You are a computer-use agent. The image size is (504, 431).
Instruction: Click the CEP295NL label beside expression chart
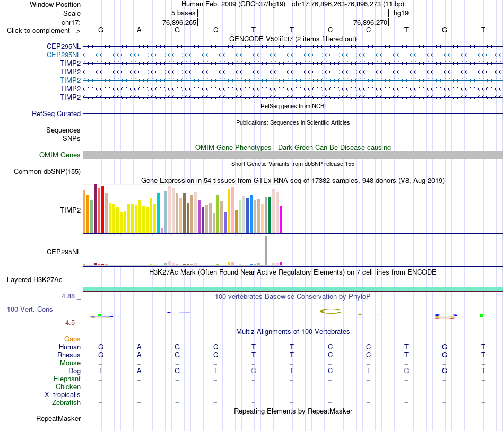64,252
